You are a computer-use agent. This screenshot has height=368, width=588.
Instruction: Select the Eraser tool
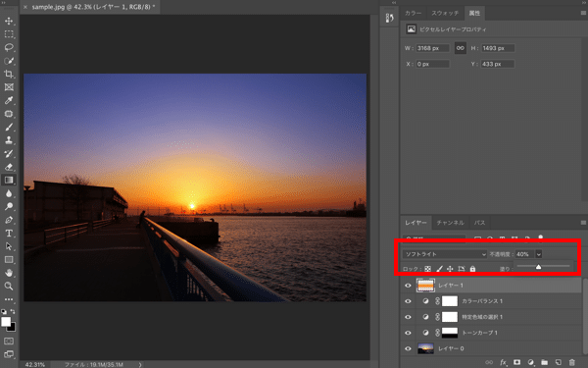[x=9, y=167]
